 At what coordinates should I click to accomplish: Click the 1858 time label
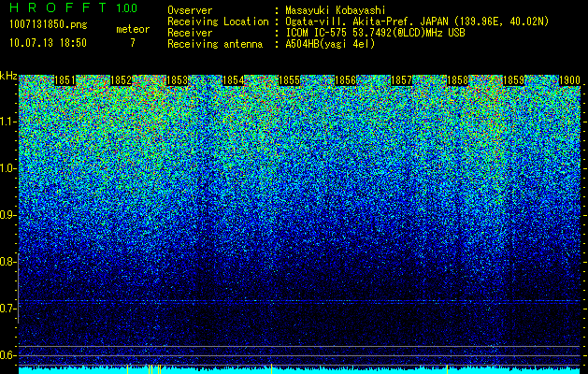(x=458, y=80)
